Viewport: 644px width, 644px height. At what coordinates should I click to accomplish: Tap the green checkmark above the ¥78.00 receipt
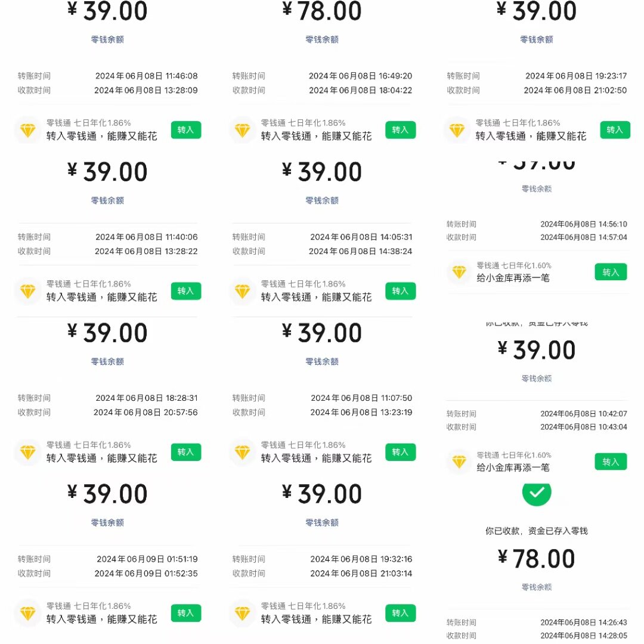[x=537, y=493]
